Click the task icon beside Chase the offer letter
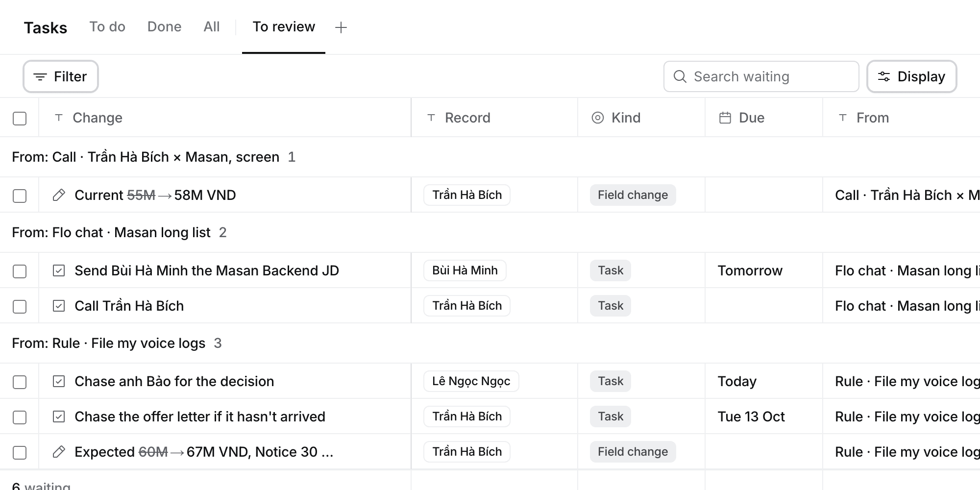The width and height of the screenshot is (980, 490). [x=59, y=416]
